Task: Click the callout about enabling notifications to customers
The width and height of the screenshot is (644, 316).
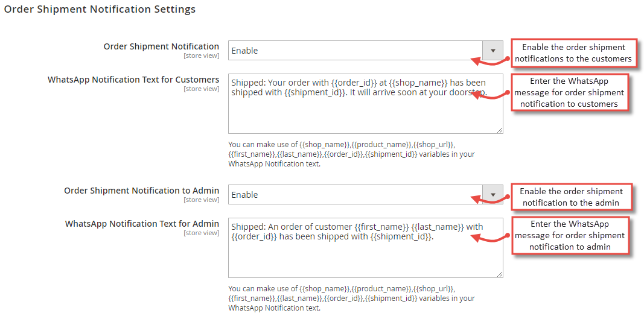Action: coord(573,53)
